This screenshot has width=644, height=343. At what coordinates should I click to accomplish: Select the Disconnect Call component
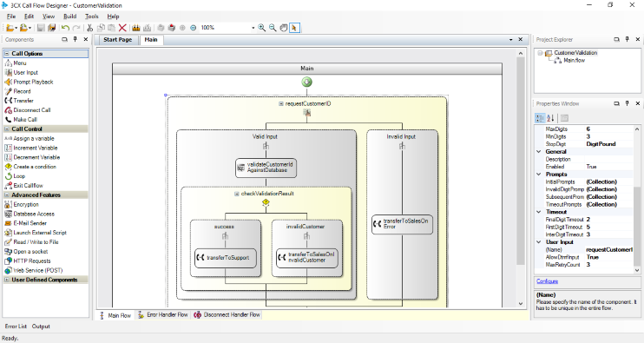pyautogui.click(x=28, y=110)
